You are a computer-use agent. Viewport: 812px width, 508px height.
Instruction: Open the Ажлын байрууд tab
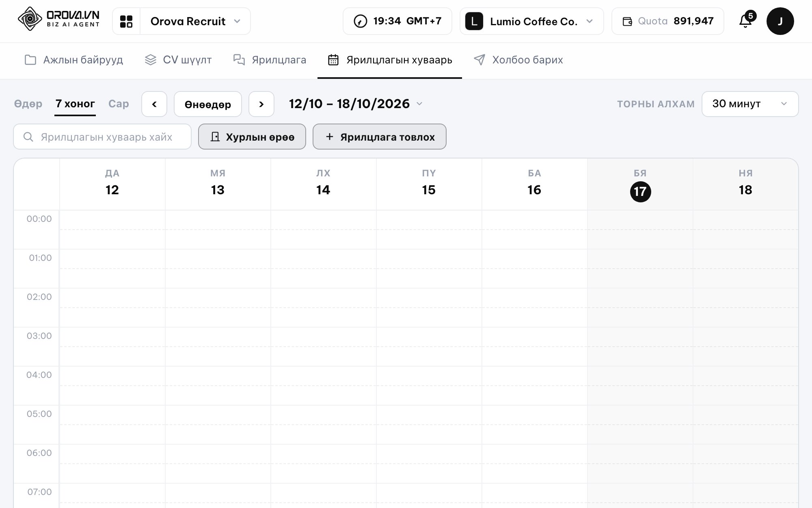(73, 60)
